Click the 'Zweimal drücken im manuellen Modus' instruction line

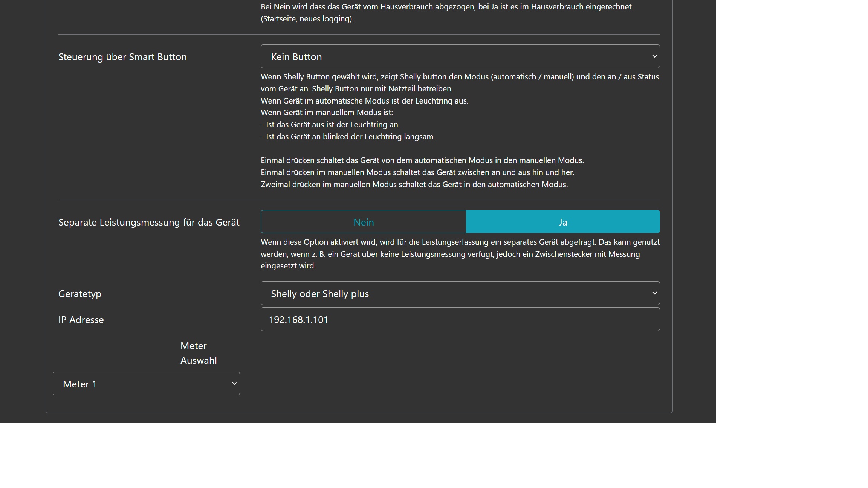click(414, 185)
